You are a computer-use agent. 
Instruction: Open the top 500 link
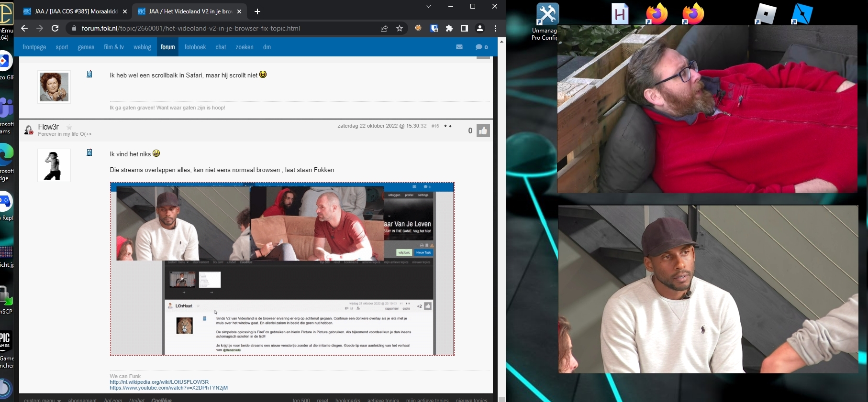point(301,400)
